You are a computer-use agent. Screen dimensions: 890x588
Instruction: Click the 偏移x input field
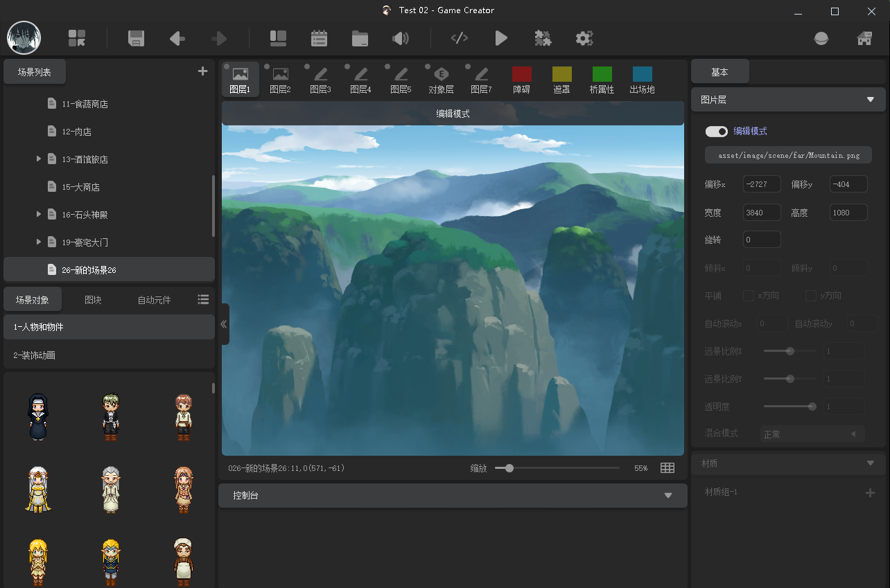(x=762, y=184)
